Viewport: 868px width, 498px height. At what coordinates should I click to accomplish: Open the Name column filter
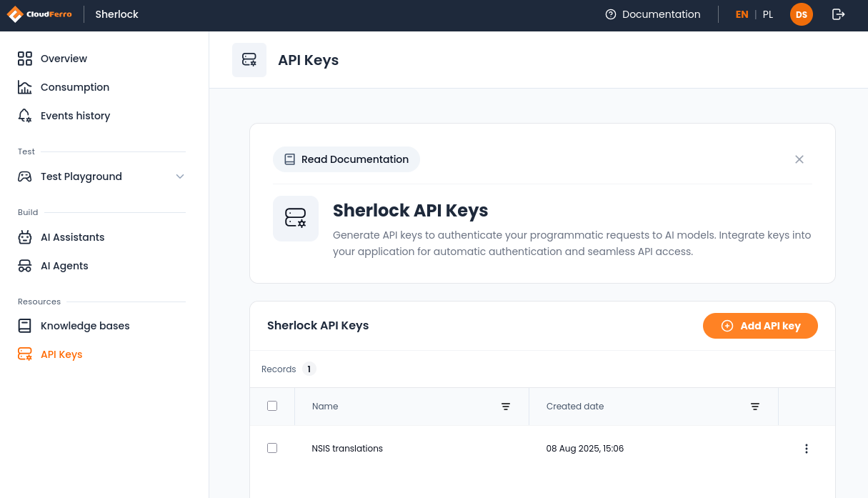[506, 407]
